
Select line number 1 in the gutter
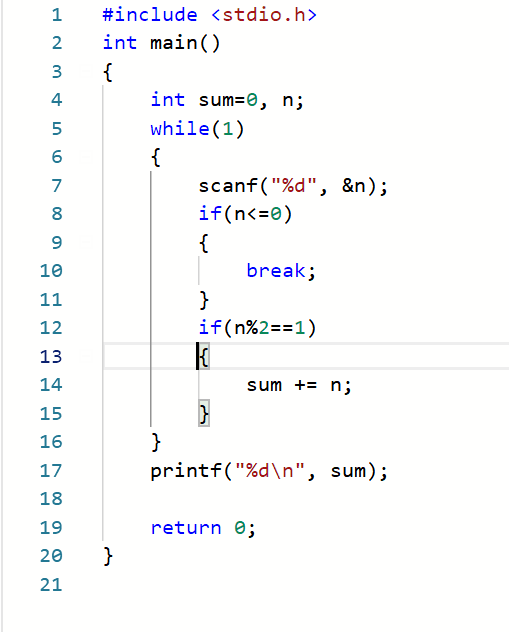(x=57, y=15)
